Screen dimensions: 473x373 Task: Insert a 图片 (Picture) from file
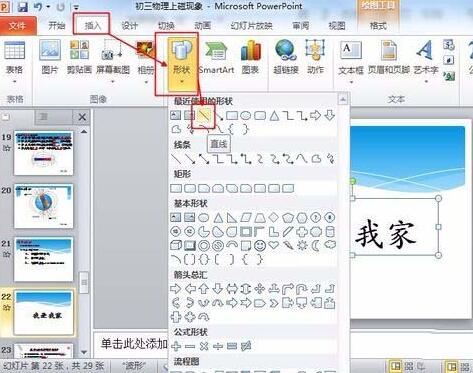point(50,57)
